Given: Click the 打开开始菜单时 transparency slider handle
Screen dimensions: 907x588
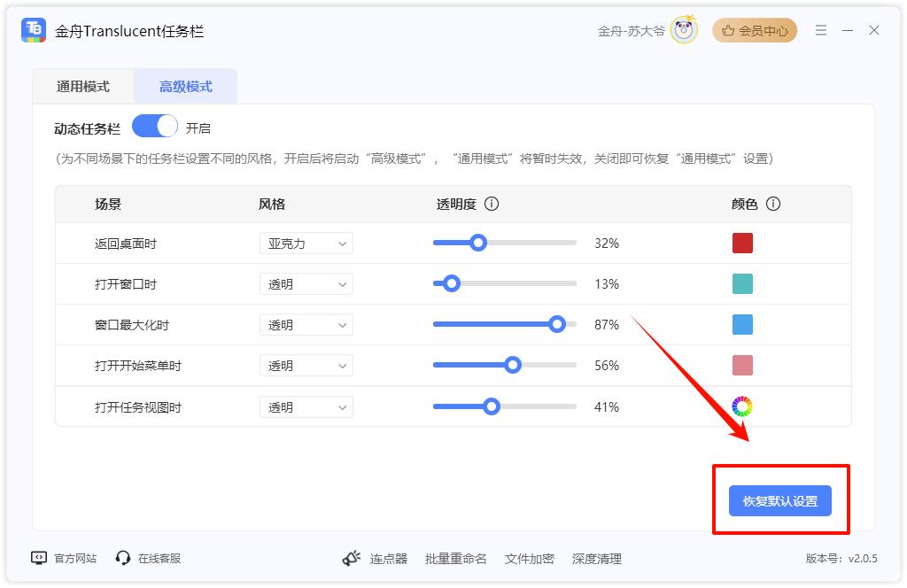Looking at the screenshot, I should (x=512, y=366).
